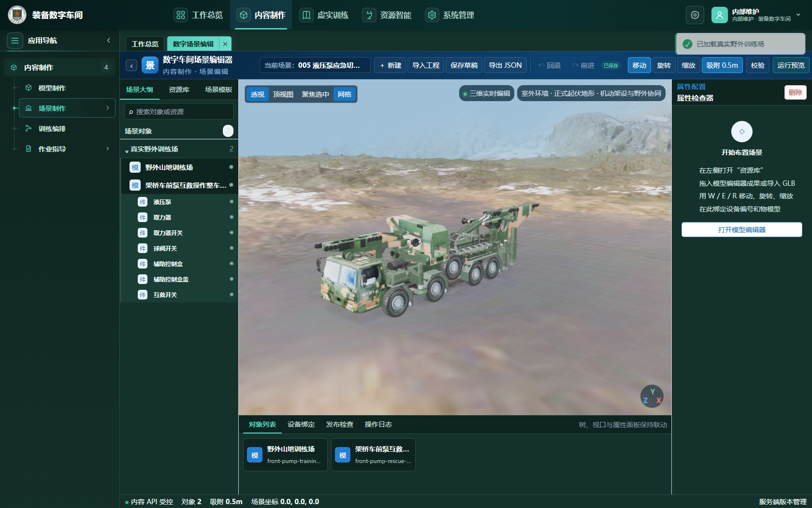Click the 内部维护 user avatar icon
812x508 pixels.
tap(720, 15)
